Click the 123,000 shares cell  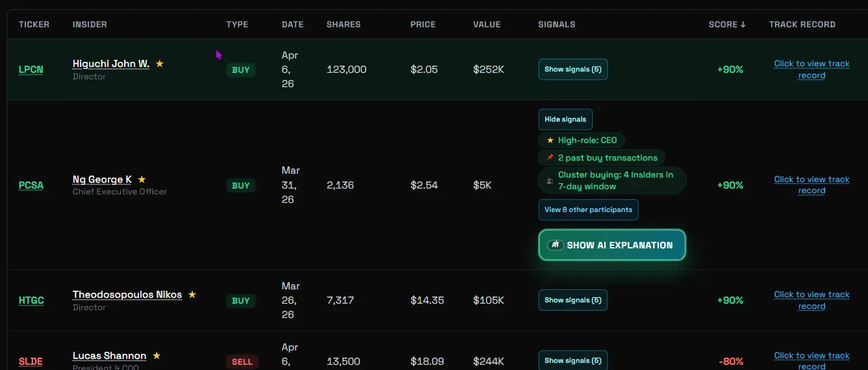pyautogui.click(x=346, y=70)
